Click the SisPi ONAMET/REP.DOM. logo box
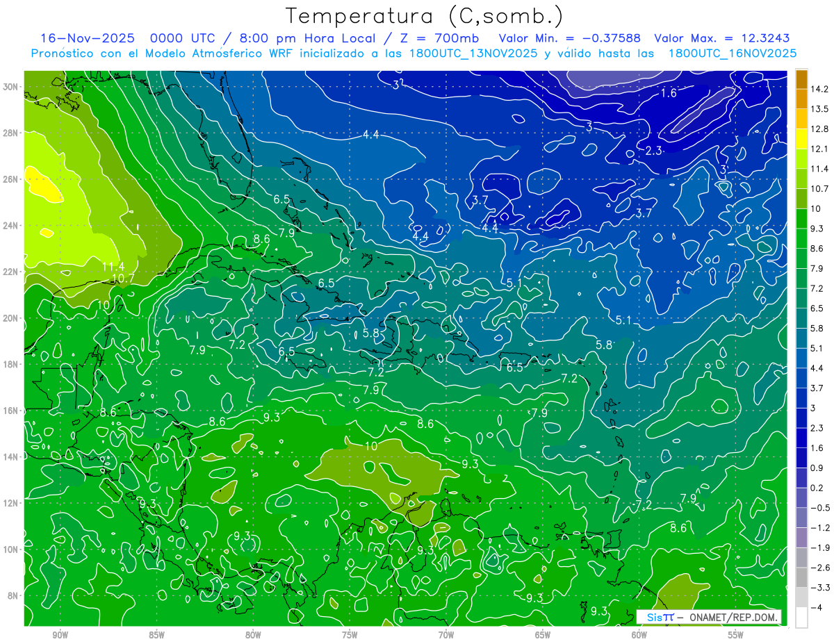The image size is (834, 644). (709, 617)
